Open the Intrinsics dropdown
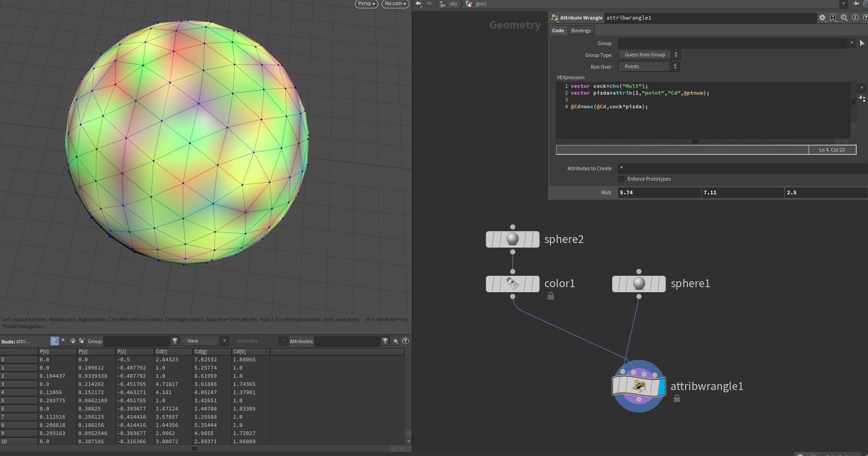This screenshot has height=456, width=868. pyautogui.click(x=260, y=341)
